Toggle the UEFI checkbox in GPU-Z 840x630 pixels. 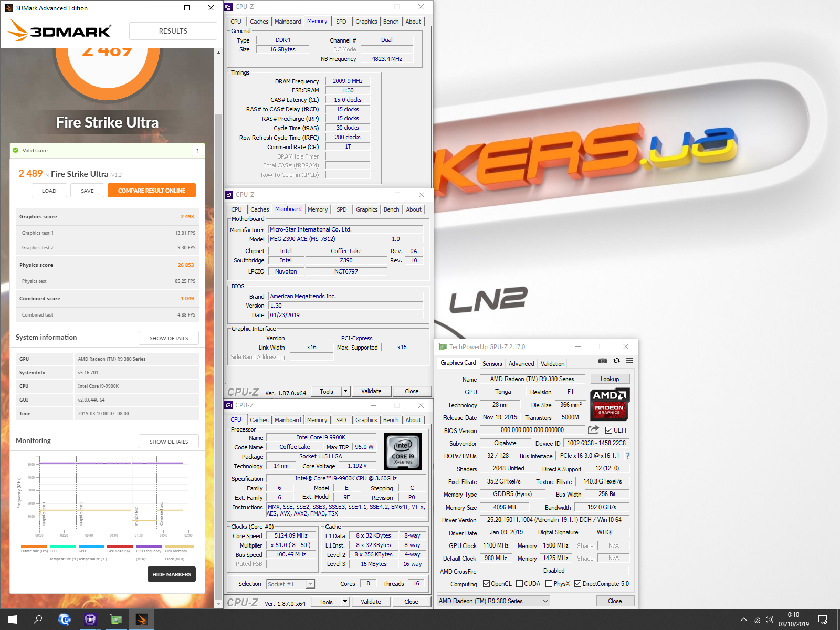(x=608, y=430)
